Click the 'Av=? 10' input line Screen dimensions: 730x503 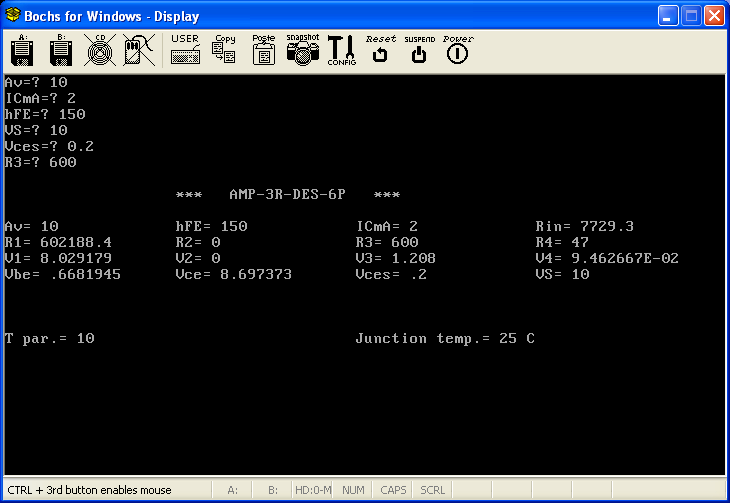point(36,82)
